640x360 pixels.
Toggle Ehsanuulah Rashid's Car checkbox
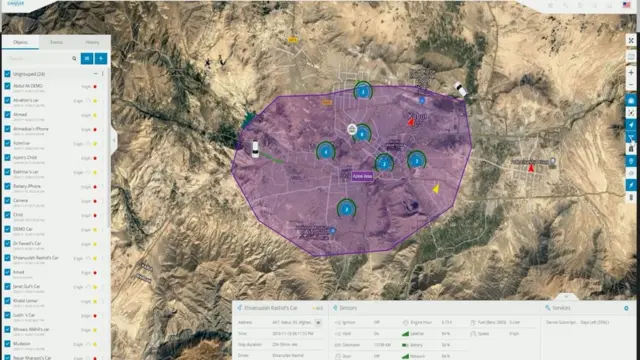coord(7,258)
